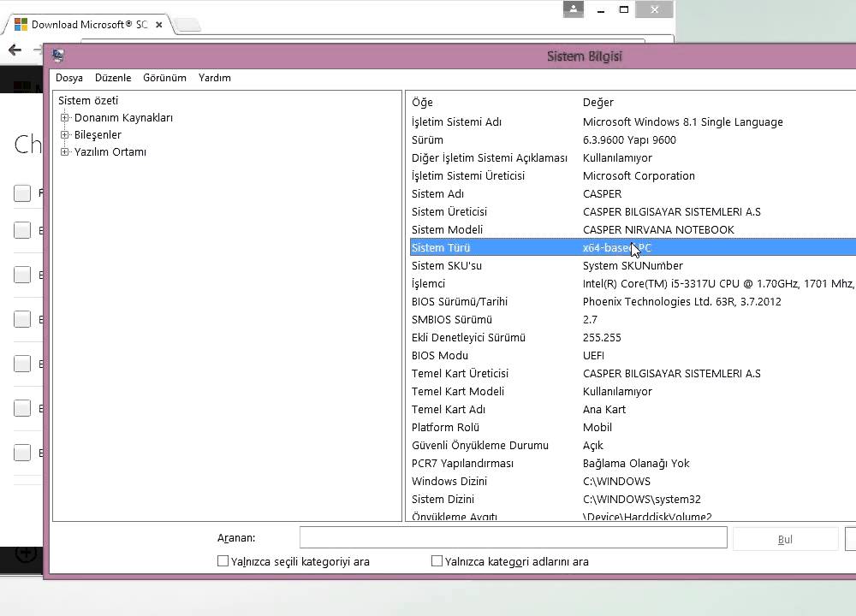Check the fifth checkbox on the browser page

coord(22,364)
